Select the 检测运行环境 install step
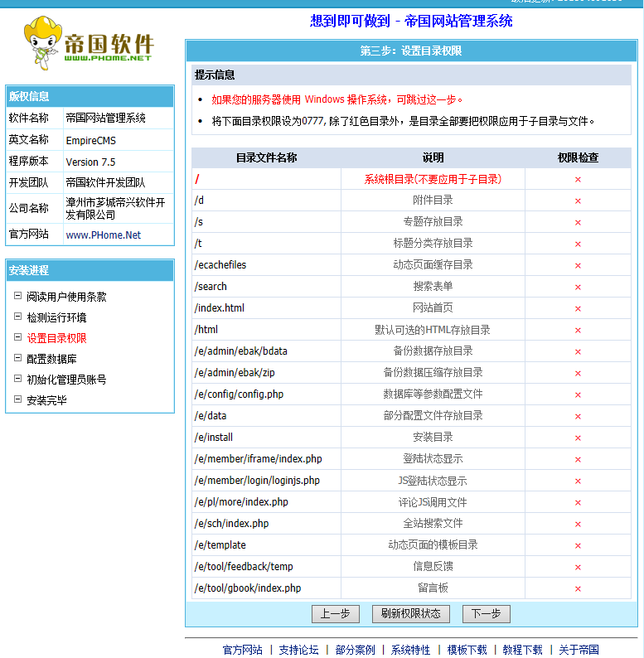 [56, 317]
